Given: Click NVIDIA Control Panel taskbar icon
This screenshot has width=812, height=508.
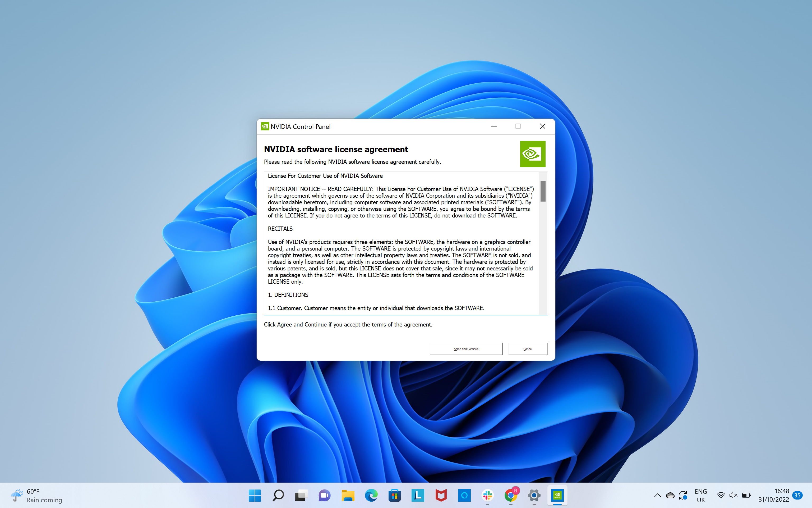Looking at the screenshot, I should 557,495.
